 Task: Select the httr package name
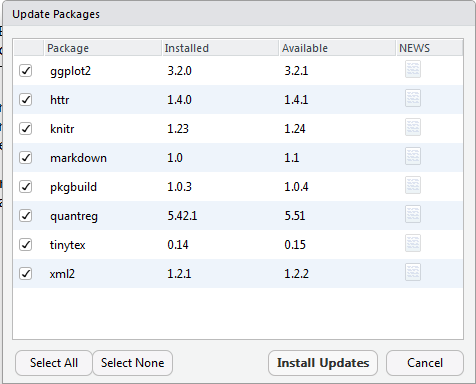[x=60, y=100]
